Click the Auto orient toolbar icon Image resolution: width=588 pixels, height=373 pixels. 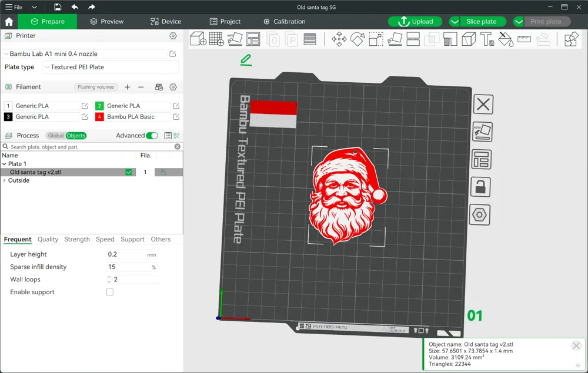click(235, 39)
